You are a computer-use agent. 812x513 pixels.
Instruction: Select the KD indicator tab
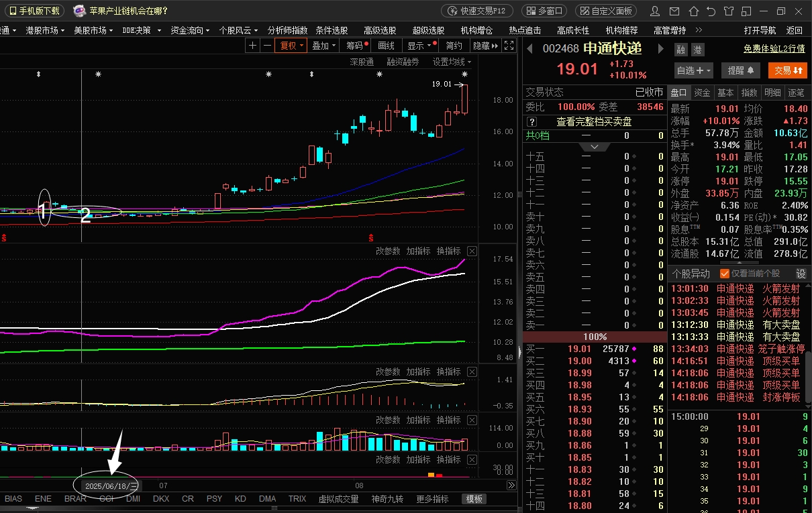click(240, 499)
